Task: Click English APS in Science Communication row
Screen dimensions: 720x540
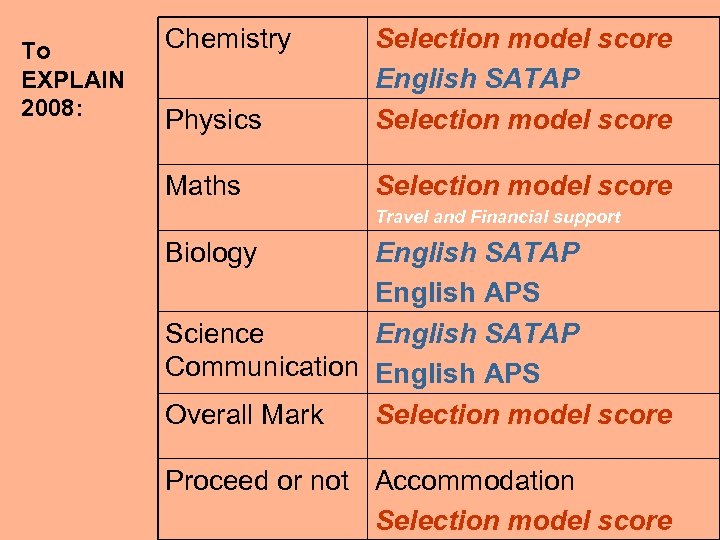Action: tap(457, 374)
